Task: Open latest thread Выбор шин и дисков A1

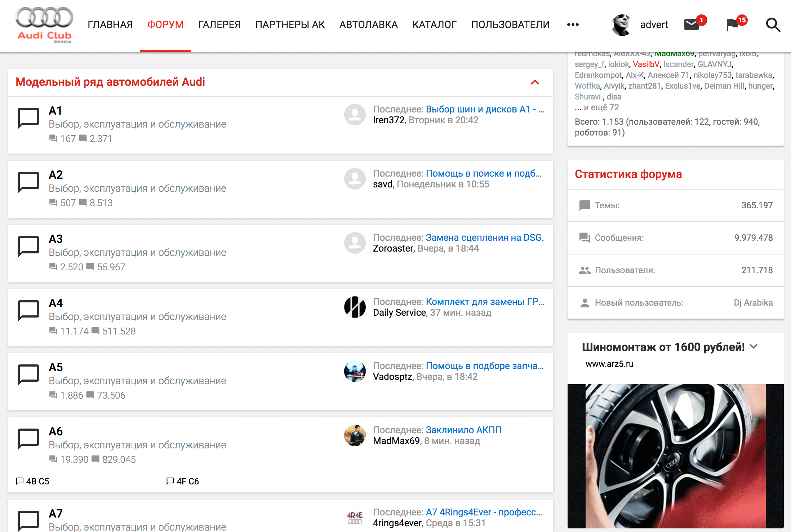Action: point(485,109)
